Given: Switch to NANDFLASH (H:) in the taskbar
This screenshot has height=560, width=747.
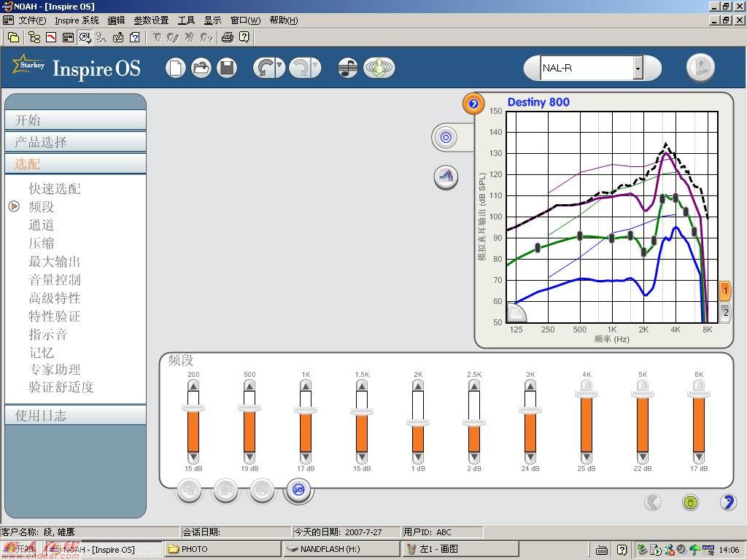Looking at the screenshot, I should (341, 549).
